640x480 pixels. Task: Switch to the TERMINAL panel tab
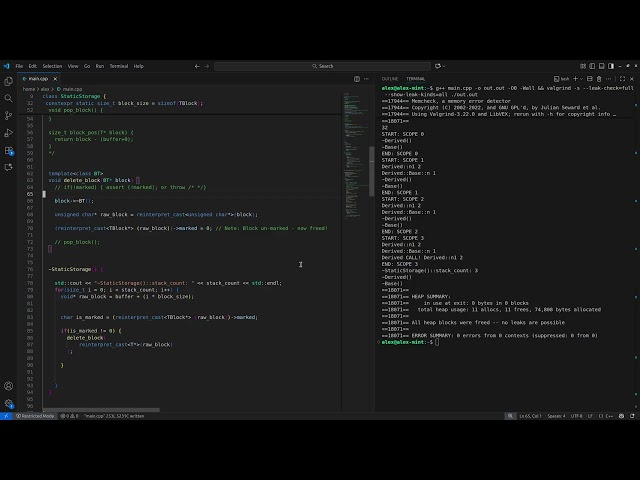click(416, 79)
